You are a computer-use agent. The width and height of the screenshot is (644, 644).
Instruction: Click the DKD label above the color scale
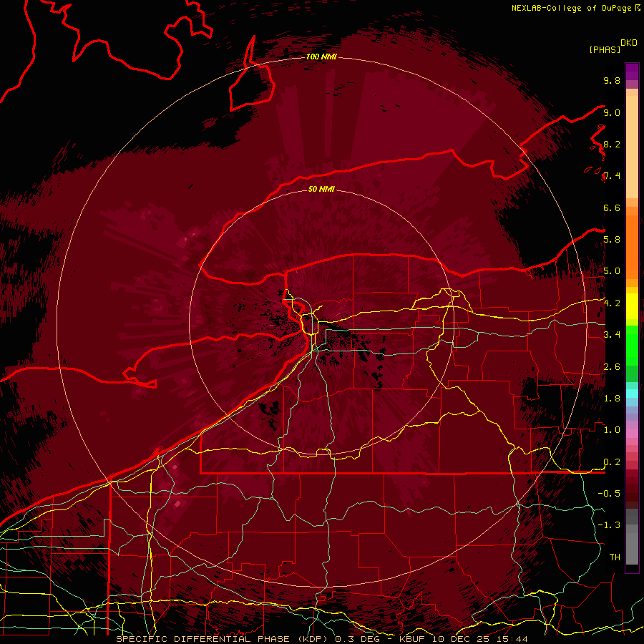(629, 43)
